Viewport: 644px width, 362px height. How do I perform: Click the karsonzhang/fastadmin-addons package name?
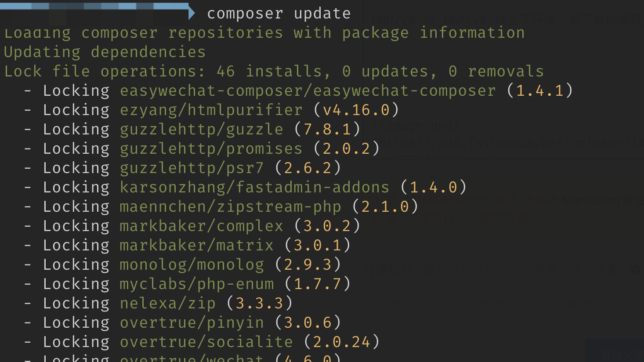tap(254, 188)
